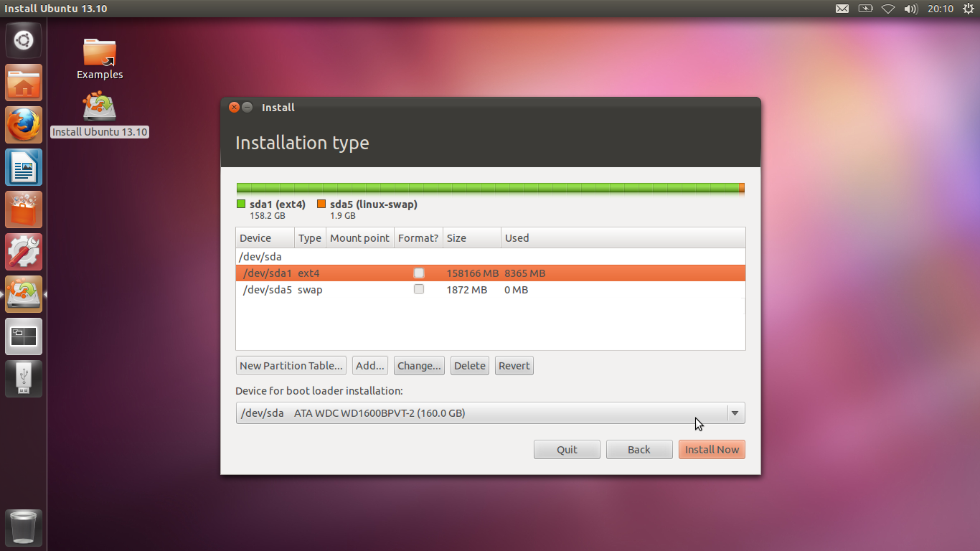
Task: Delete the selected partition
Action: point(470,366)
